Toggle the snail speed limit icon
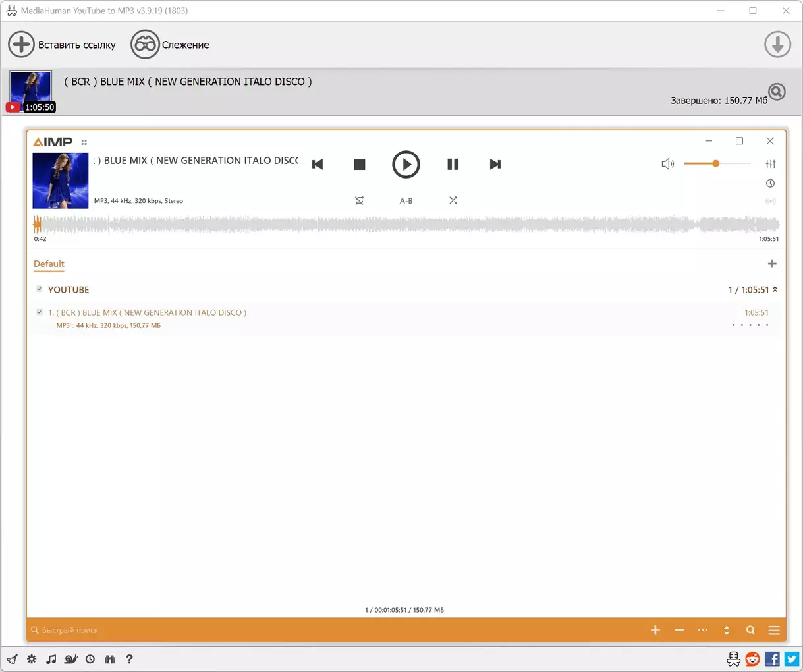This screenshot has width=803, height=672. point(71,659)
